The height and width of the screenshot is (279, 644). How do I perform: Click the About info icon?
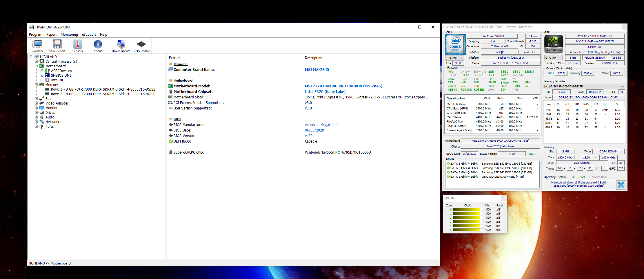coord(98,44)
